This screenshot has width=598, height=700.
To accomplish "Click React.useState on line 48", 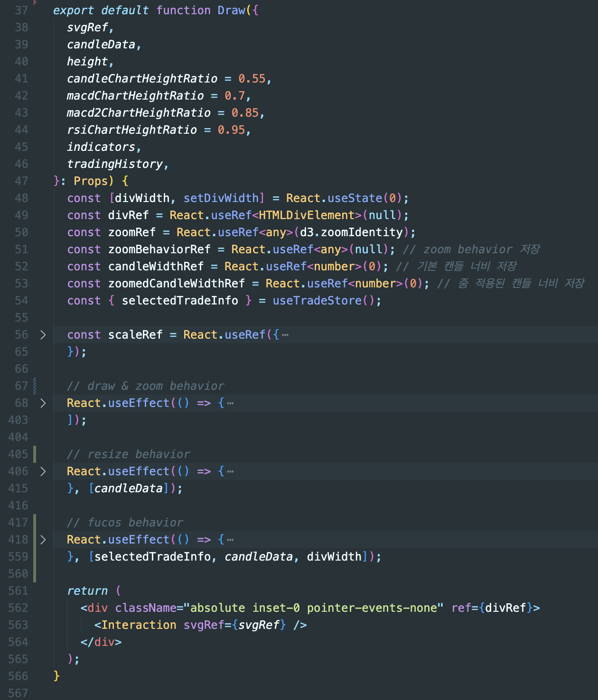I will (334, 198).
